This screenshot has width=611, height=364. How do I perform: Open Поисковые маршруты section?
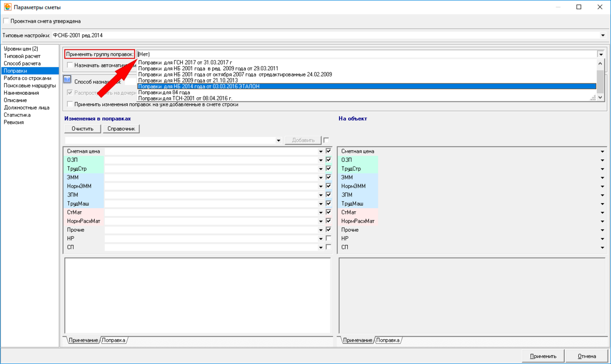coord(30,86)
